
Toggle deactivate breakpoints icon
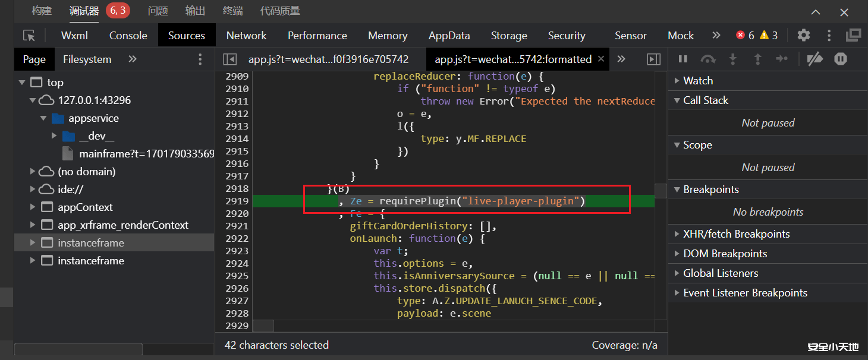click(x=814, y=59)
